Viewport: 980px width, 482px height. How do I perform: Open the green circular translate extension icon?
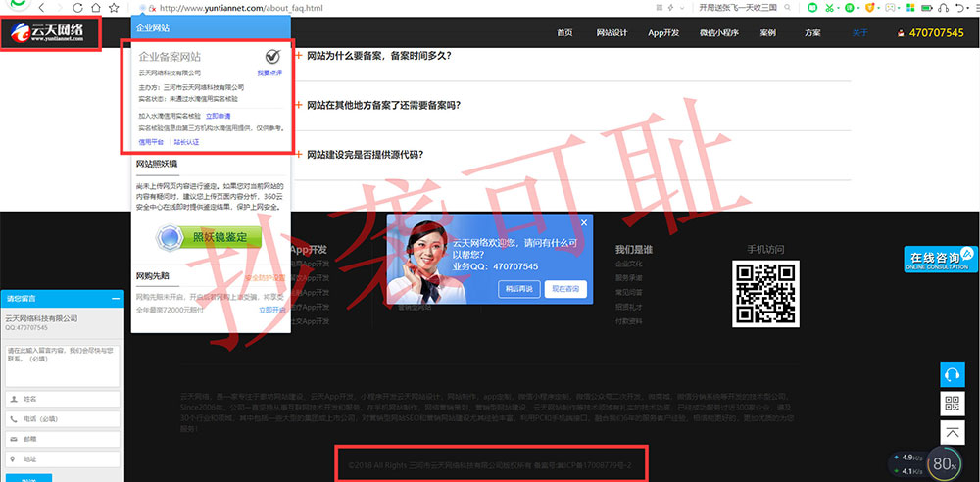850,8
